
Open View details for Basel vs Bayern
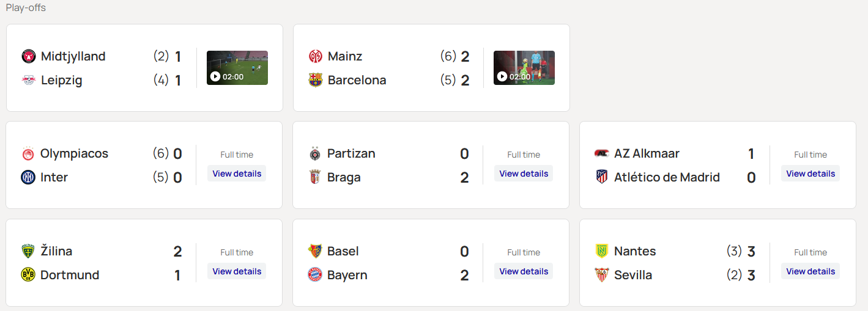coord(524,271)
